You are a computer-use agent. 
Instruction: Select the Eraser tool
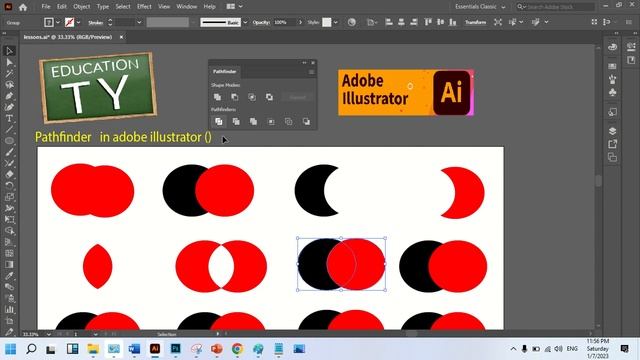click(x=9, y=175)
